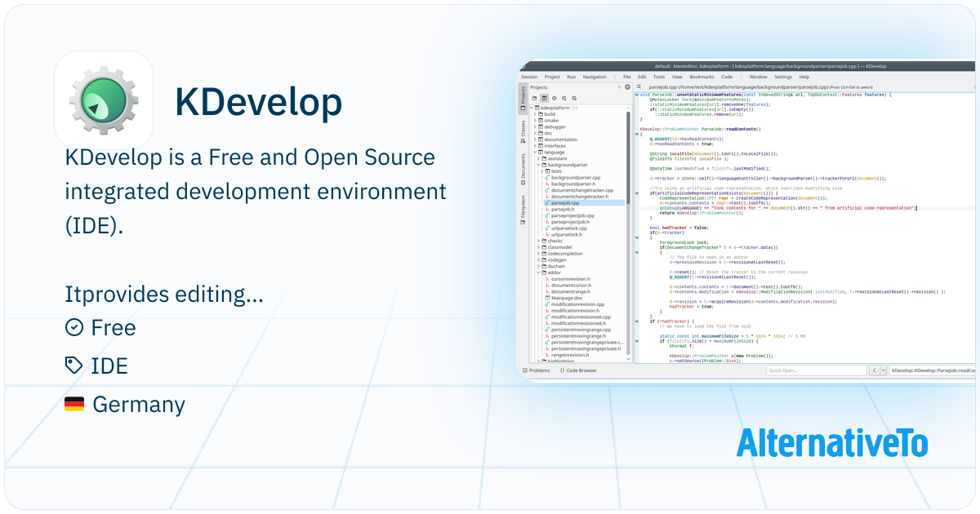Open the Code menu
This screenshot has width=980, height=514.
point(727,77)
